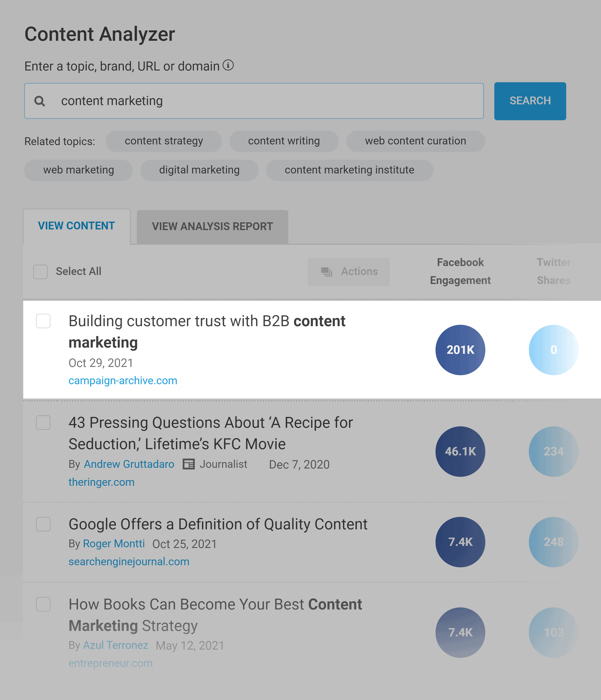
Task: Focus the content marketing search field
Action: tap(254, 101)
